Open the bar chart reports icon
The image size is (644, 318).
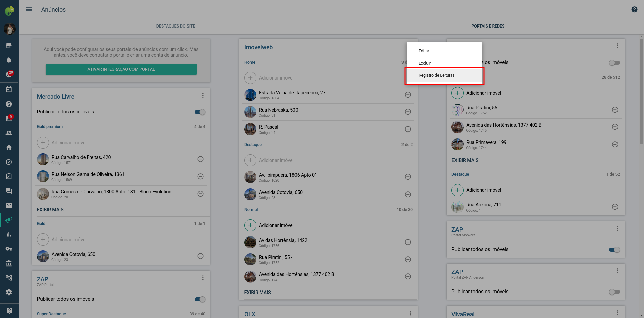pos(9,234)
